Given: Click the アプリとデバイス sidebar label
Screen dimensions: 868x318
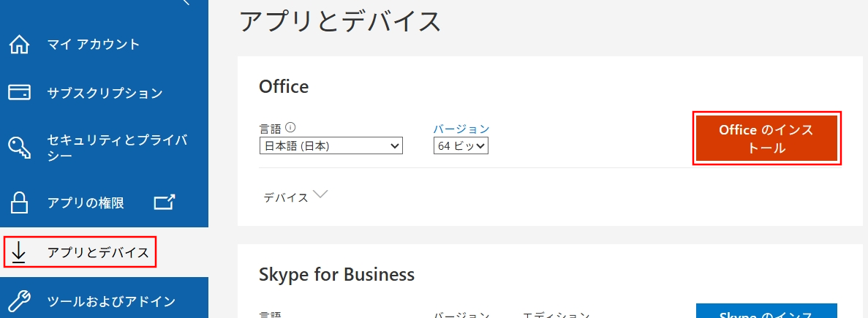Looking at the screenshot, I should click(98, 253).
